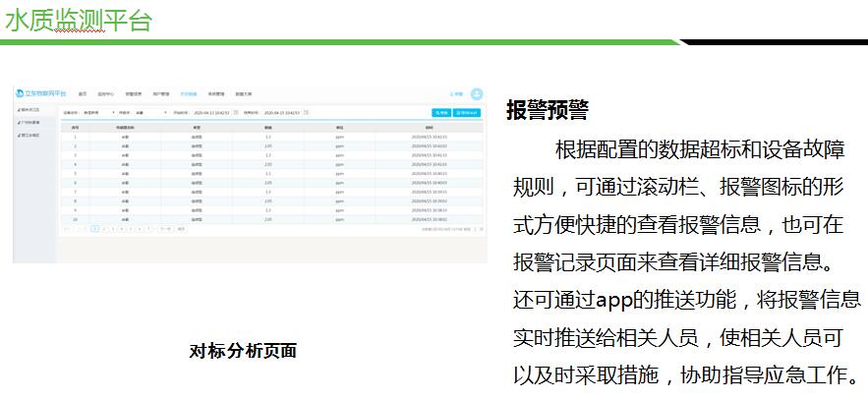This screenshot has width=868, height=401.
Task: Go to page 2 in the pagination
Action: (x=104, y=228)
